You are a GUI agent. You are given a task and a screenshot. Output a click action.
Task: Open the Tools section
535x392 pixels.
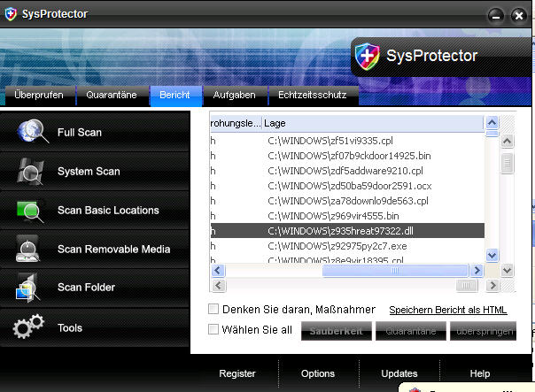point(95,327)
